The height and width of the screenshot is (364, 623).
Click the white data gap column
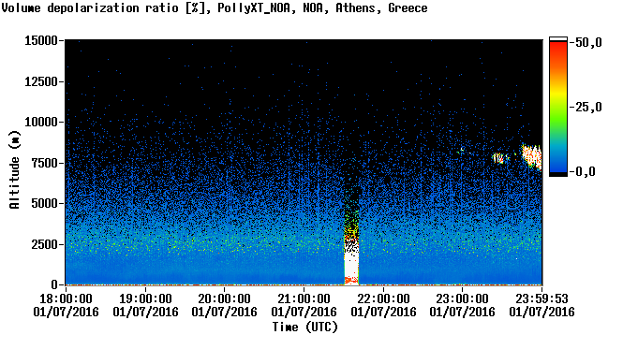[351, 262]
